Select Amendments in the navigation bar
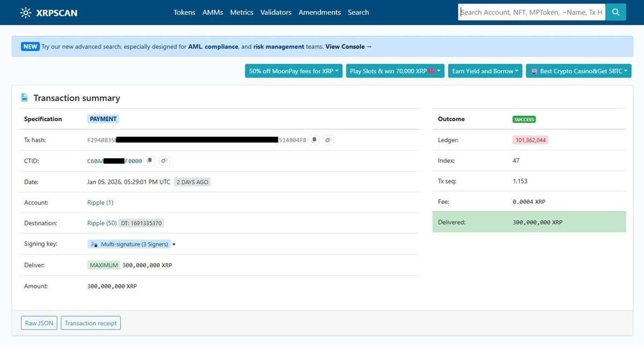This screenshot has height=345, width=644. [319, 12]
